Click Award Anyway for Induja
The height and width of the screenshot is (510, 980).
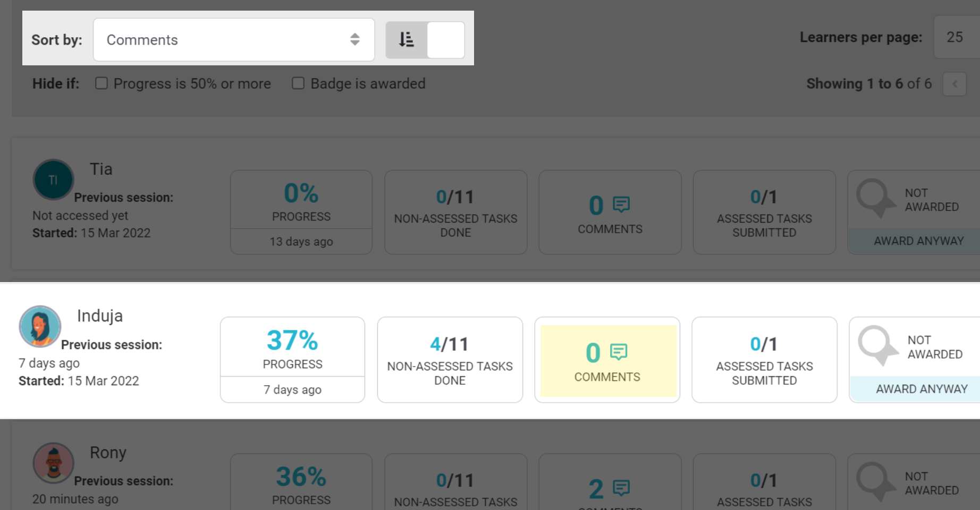click(922, 389)
